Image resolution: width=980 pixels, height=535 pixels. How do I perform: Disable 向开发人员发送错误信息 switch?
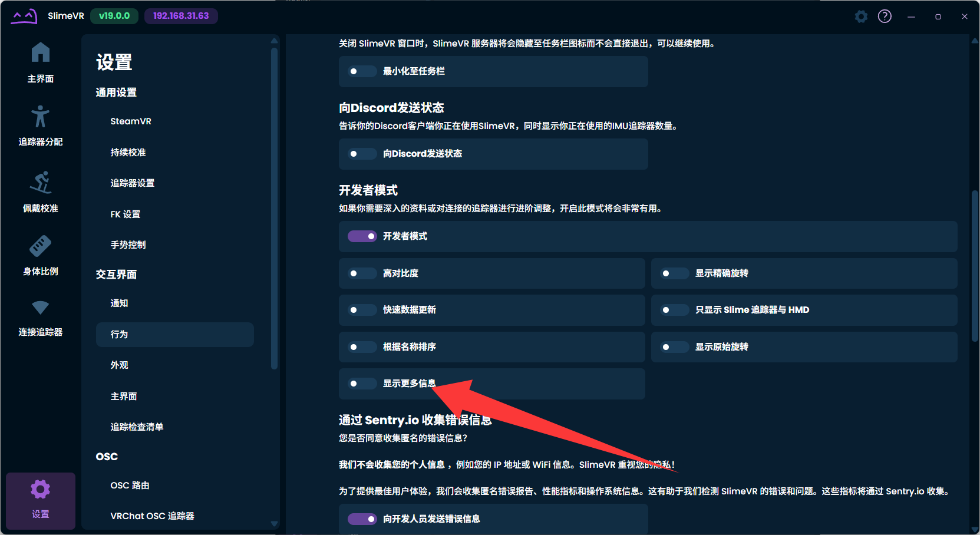click(x=362, y=519)
